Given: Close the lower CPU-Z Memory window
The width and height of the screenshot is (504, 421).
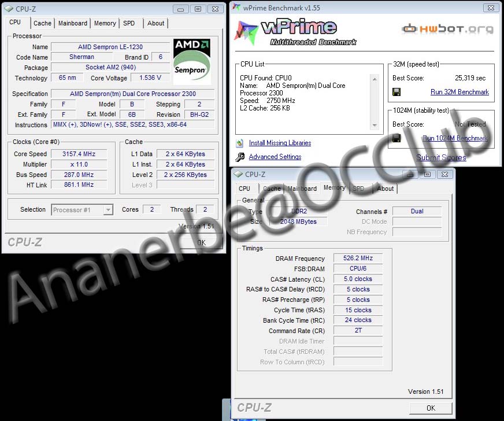Looking at the screenshot, I should coord(444,174).
